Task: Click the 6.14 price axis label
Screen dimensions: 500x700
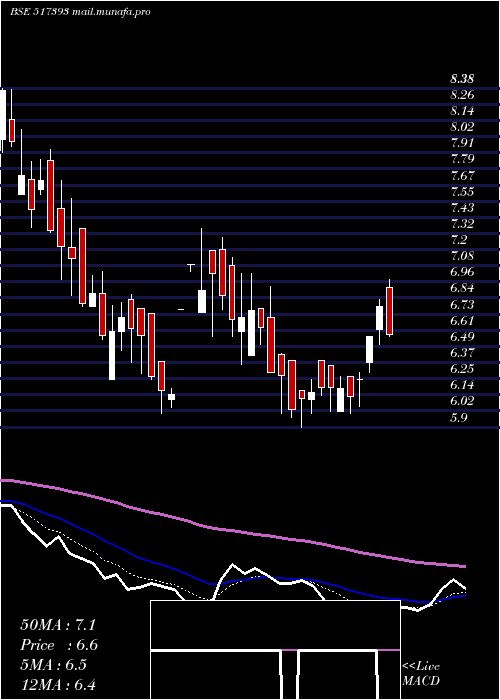Action: click(x=462, y=385)
